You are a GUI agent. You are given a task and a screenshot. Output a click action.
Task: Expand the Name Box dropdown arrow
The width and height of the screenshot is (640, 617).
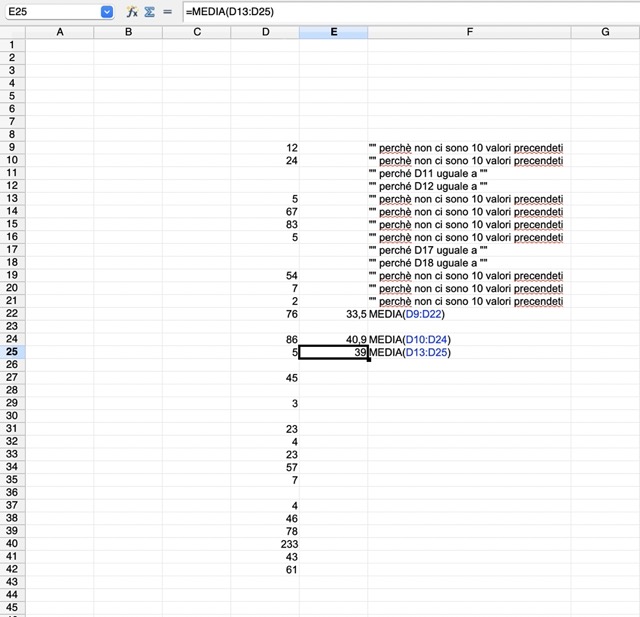pyautogui.click(x=107, y=12)
